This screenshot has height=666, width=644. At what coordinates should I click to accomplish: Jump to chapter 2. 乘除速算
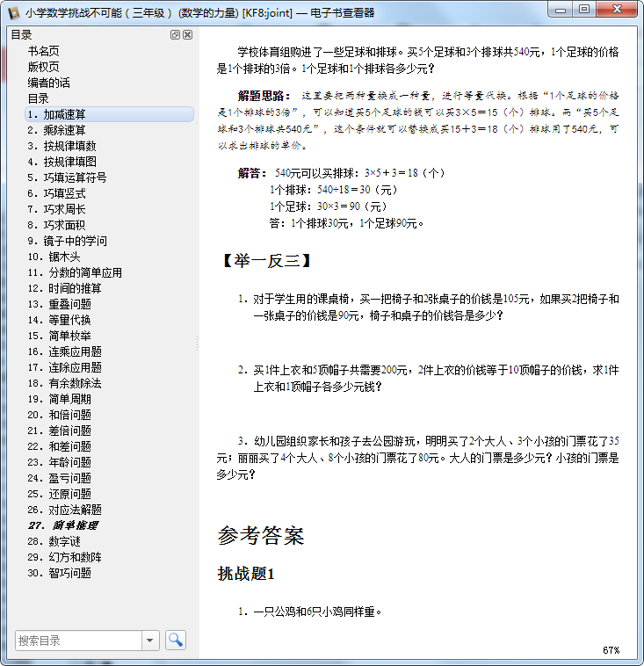pyautogui.click(x=56, y=130)
